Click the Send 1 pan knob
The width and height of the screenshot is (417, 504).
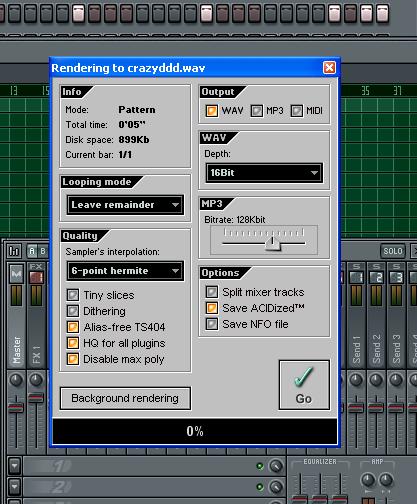pyautogui.click(x=356, y=379)
